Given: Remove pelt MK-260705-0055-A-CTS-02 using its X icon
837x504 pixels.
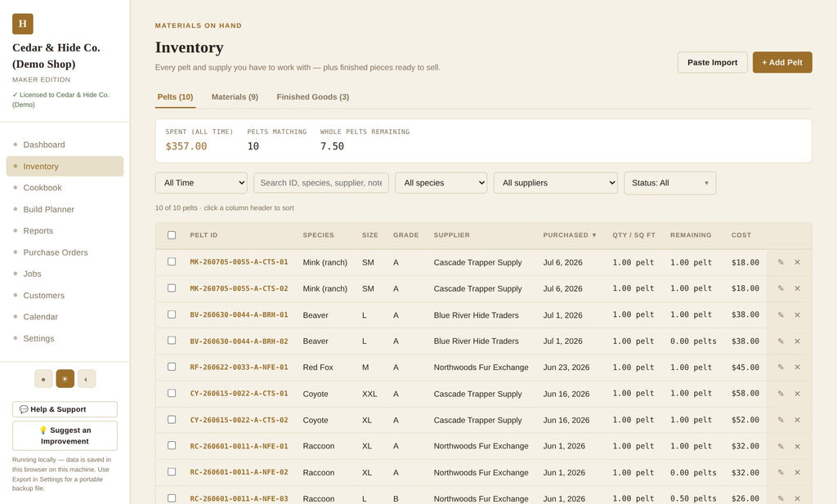Looking at the screenshot, I should pyautogui.click(x=797, y=288).
